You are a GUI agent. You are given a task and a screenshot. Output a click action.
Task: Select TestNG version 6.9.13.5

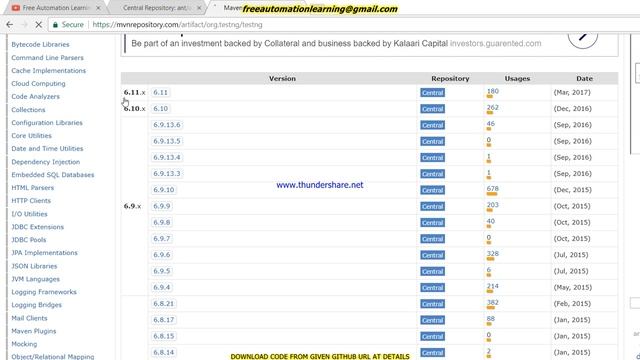pos(167,141)
